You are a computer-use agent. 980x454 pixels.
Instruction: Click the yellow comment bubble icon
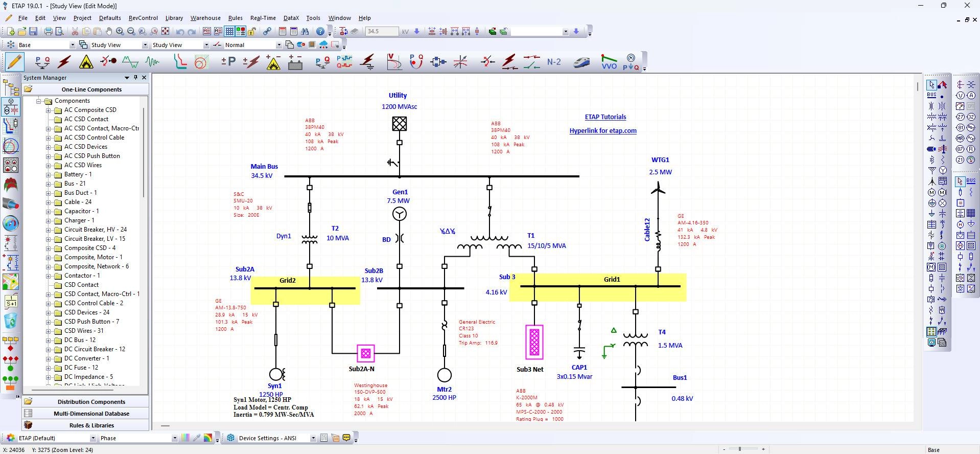coord(347,438)
